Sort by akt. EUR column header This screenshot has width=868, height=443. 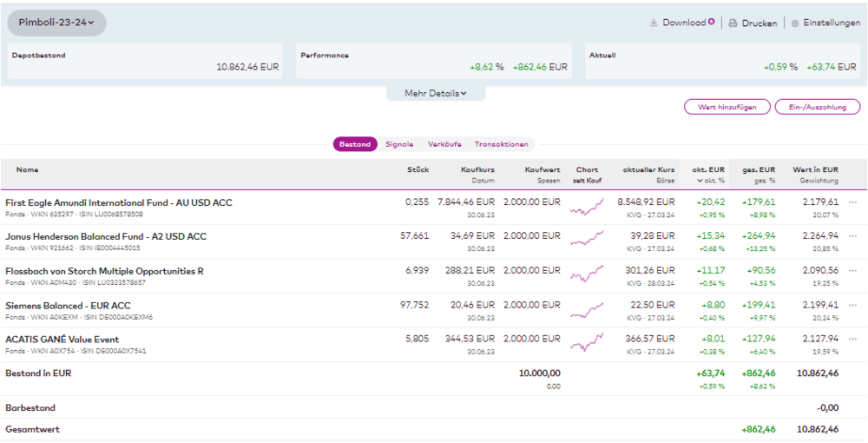tap(707, 170)
